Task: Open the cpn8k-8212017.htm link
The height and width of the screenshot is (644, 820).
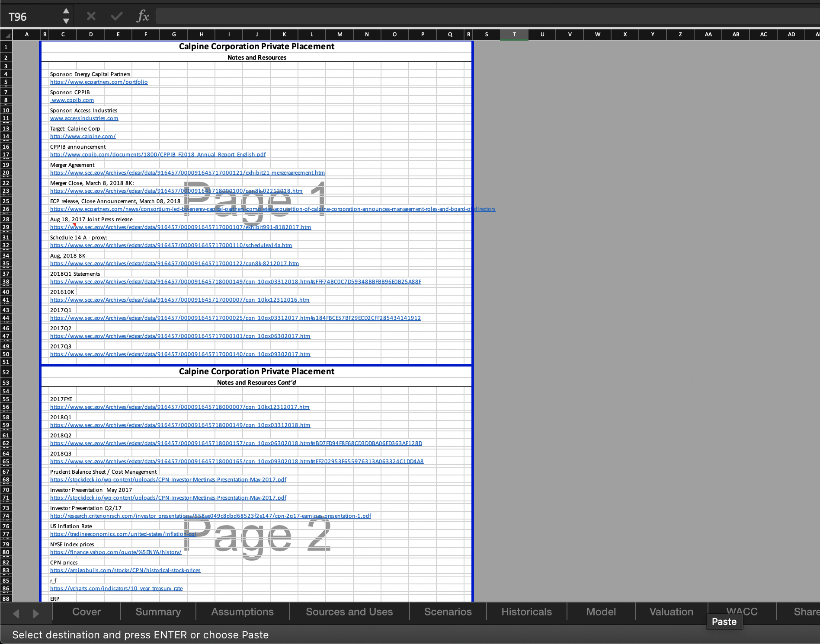Action: point(174,264)
